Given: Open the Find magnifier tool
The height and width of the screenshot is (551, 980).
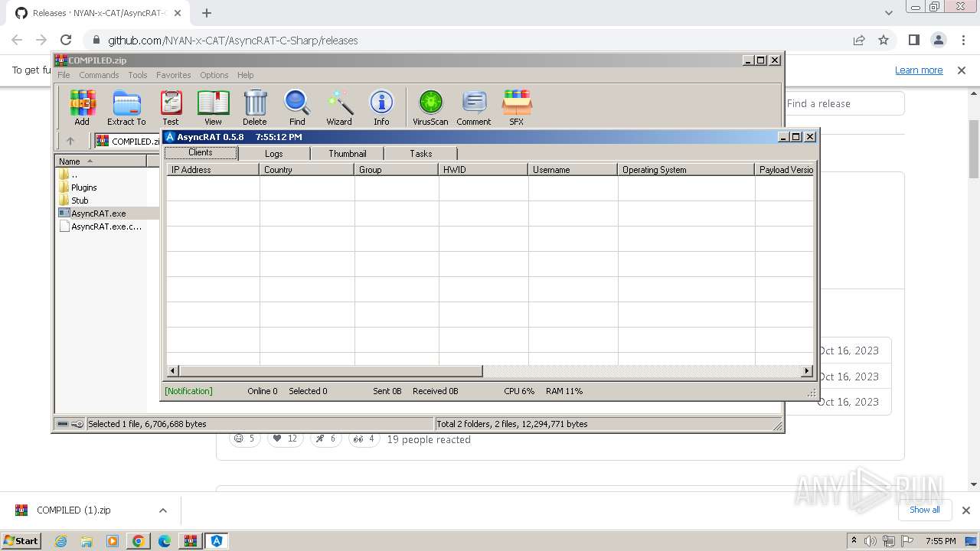Looking at the screenshot, I should tap(297, 107).
